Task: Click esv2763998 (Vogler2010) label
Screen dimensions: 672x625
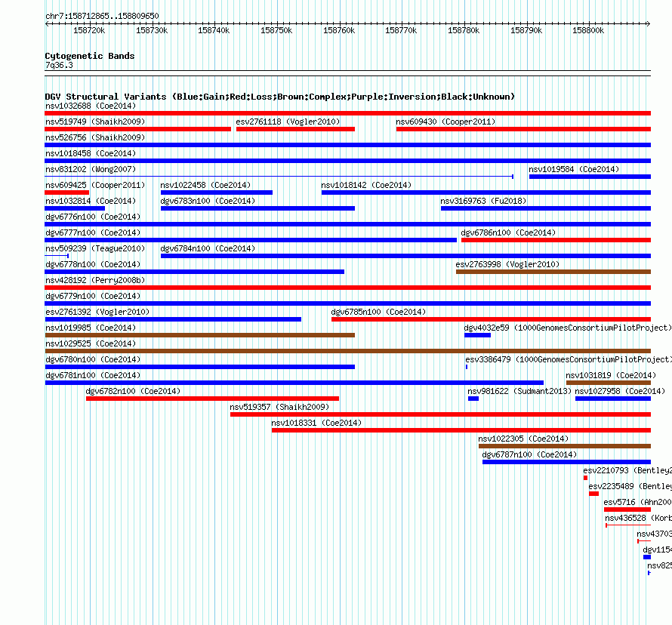Action: coord(507,264)
